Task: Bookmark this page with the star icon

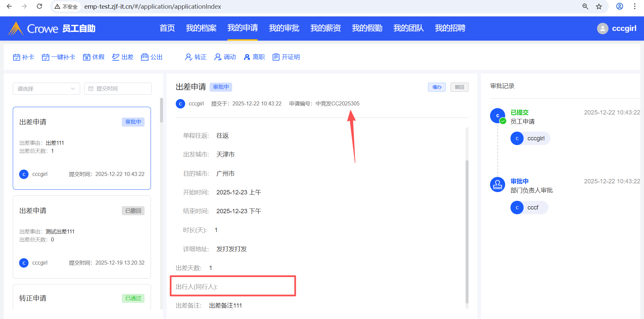Action: [599, 6]
